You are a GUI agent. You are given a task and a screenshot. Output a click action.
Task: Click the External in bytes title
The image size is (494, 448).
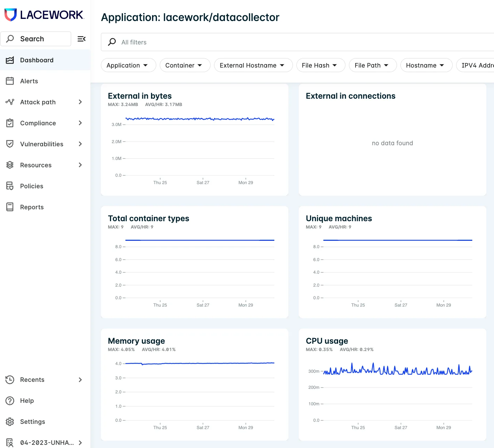(140, 96)
